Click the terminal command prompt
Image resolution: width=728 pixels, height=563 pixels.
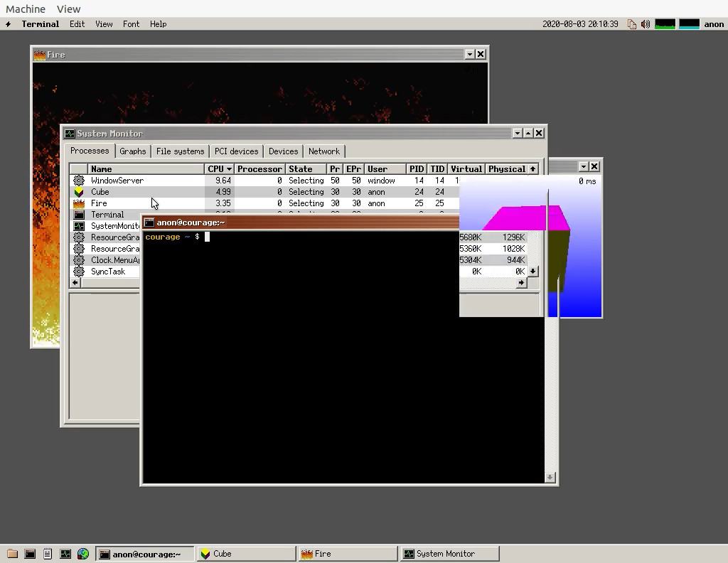pos(176,237)
